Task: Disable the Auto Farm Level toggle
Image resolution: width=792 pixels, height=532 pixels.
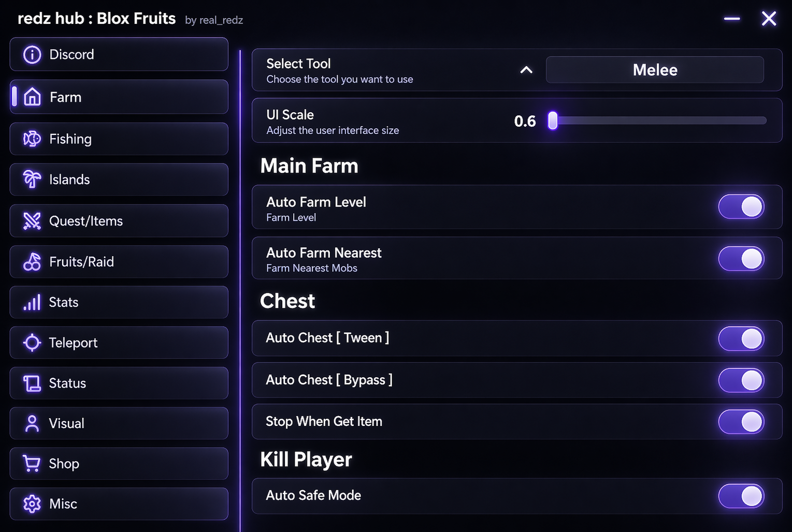Action: click(x=741, y=207)
